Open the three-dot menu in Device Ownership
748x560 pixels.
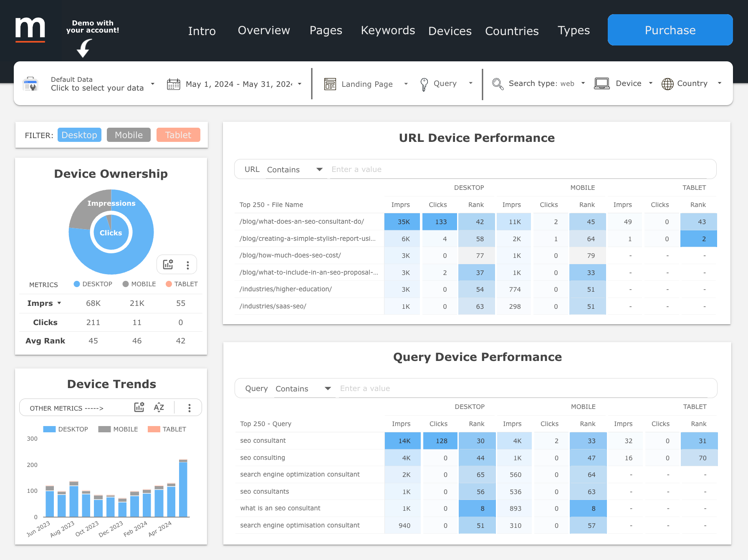188,265
